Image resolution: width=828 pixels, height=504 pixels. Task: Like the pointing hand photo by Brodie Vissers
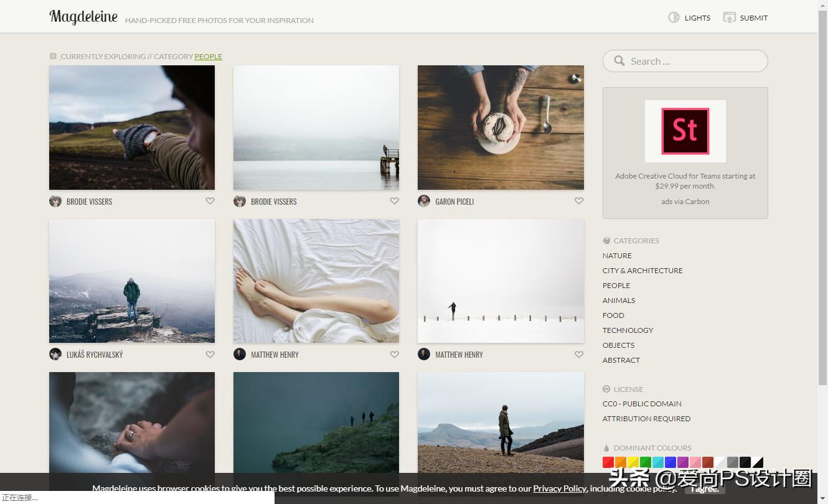click(210, 201)
